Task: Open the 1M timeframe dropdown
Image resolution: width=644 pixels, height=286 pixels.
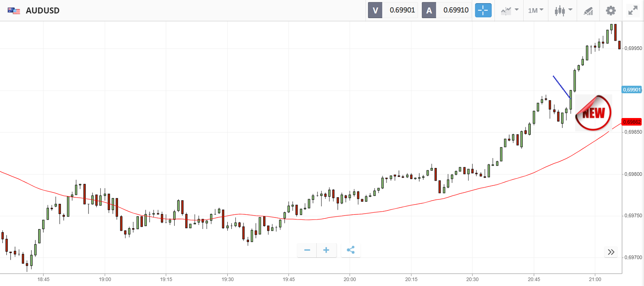Action: (535, 11)
